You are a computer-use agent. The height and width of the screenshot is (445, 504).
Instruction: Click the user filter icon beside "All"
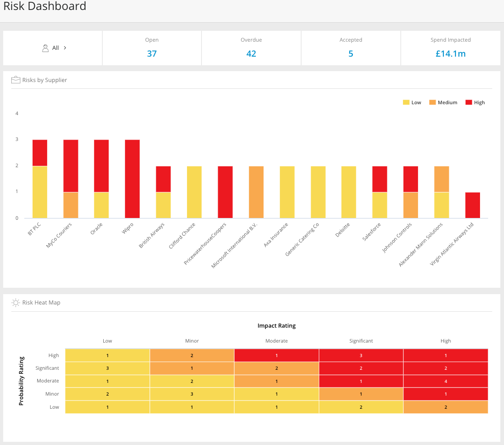(x=45, y=48)
